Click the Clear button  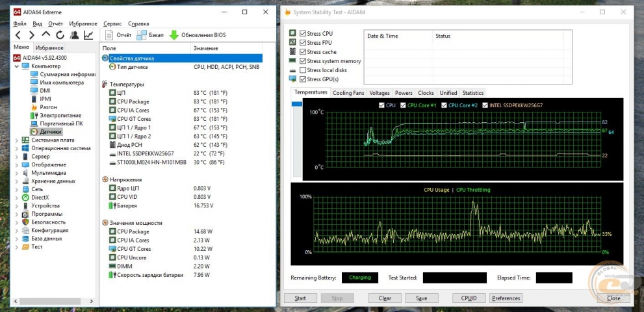coord(385,298)
